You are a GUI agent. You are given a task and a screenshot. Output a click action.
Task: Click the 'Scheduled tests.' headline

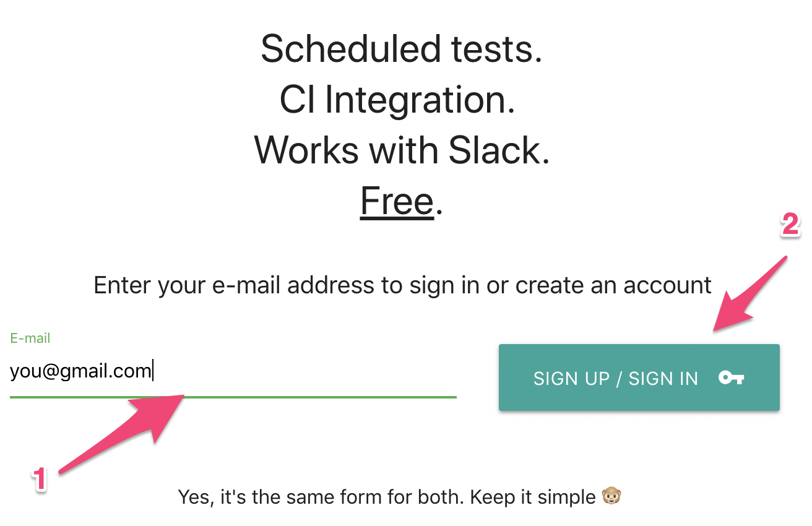(x=401, y=49)
